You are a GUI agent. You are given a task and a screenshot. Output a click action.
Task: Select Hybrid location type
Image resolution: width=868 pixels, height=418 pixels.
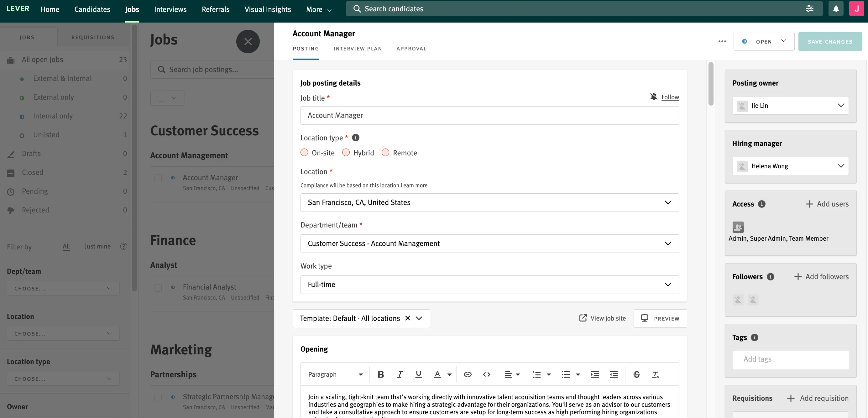point(346,153)
